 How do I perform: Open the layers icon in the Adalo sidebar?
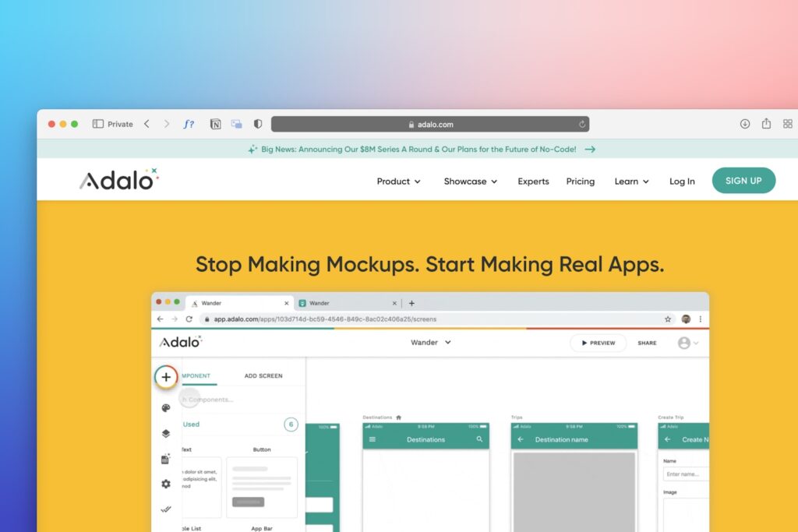click(166, 433)
